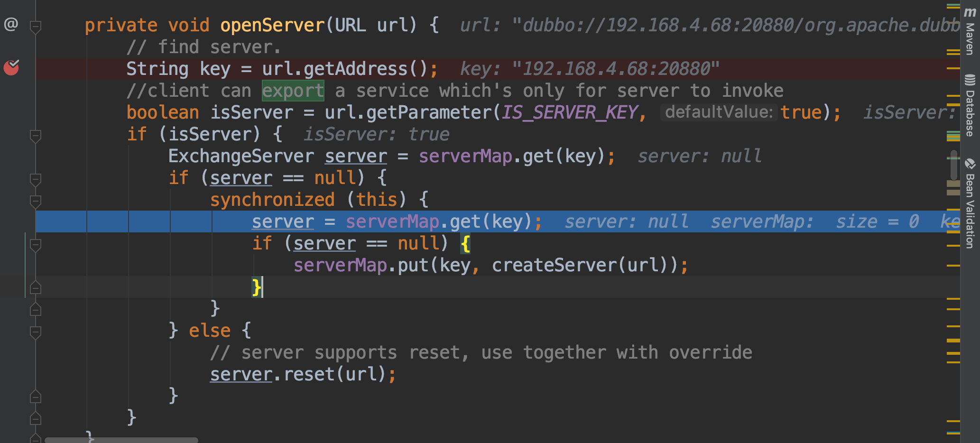Click fold end marker on highlighted closing brace line
This screenshot has height=443, width=980.
[x=36, y=287]
